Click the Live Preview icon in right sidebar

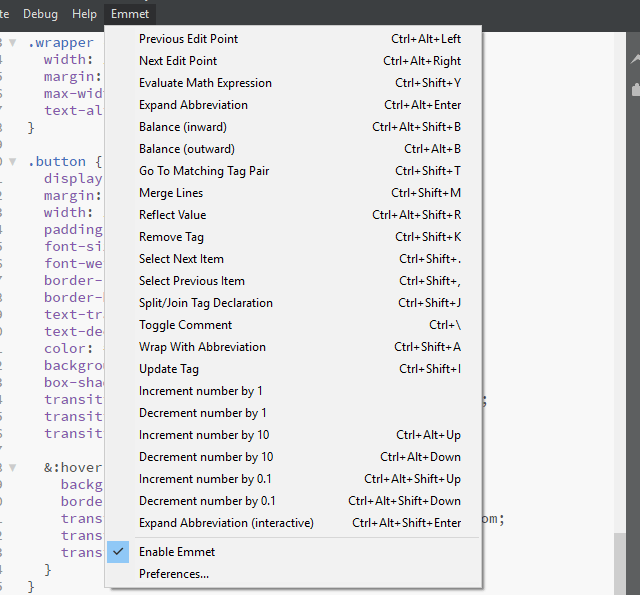coord(634,60)
